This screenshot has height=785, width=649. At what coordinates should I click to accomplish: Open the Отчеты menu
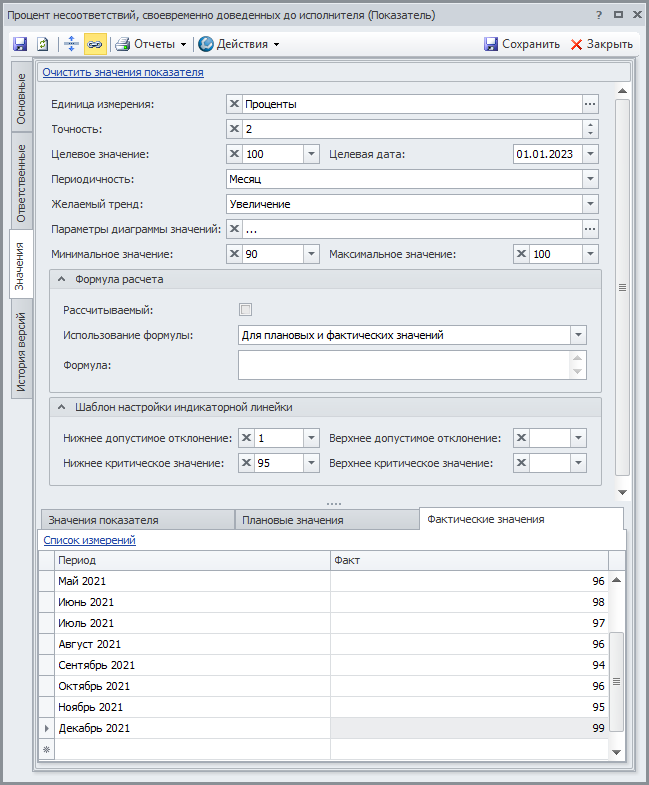coord(151,44)
